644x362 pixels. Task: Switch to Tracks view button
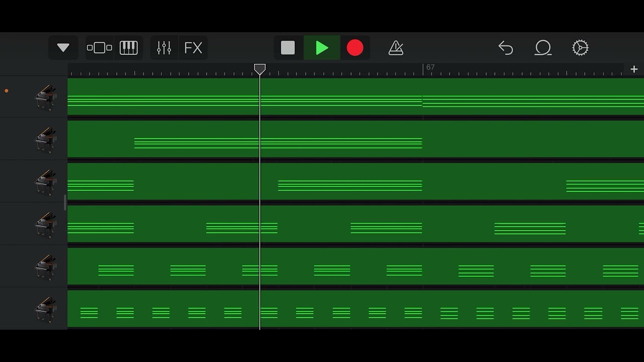100,48
